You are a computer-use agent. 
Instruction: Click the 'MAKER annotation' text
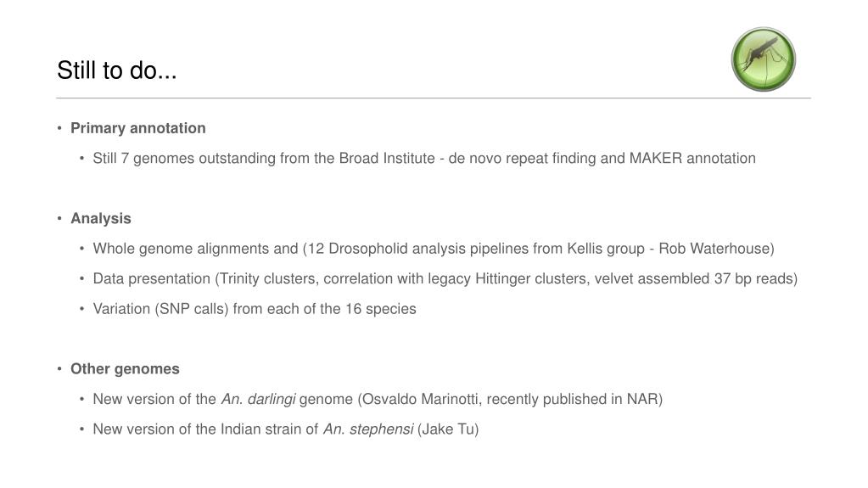click(692, 159)
